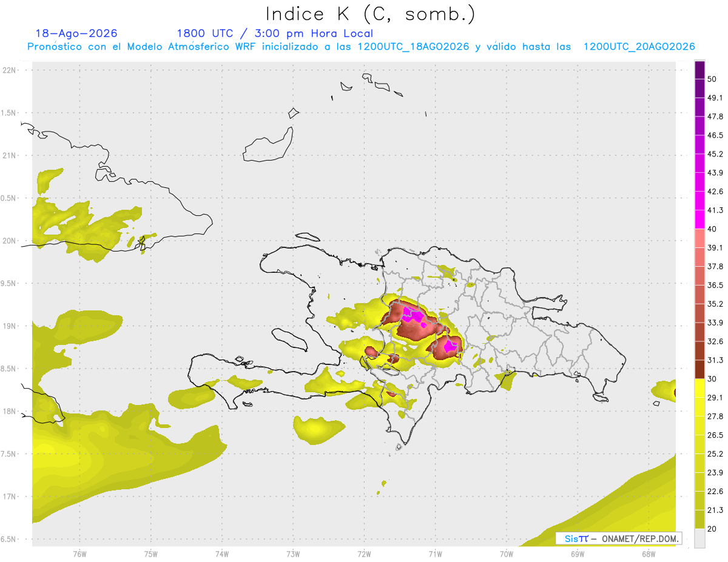Click the longitude axis label "71W"
728x562 pixels.
(434, 554)
